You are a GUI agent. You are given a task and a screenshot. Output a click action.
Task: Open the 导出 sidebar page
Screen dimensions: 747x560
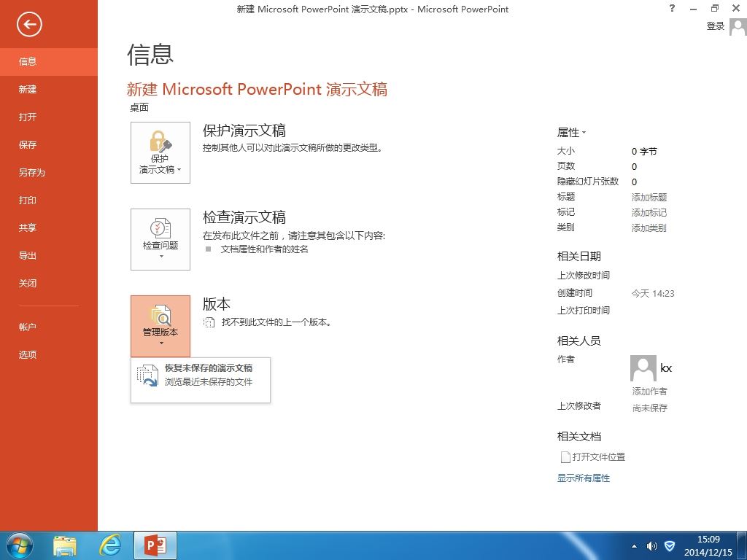pos(49,256)
